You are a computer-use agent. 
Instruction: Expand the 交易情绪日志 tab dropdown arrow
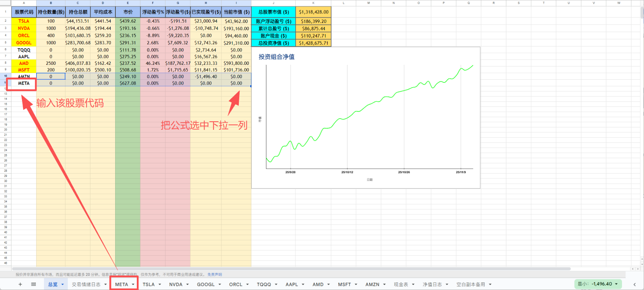tap(105, 284)
